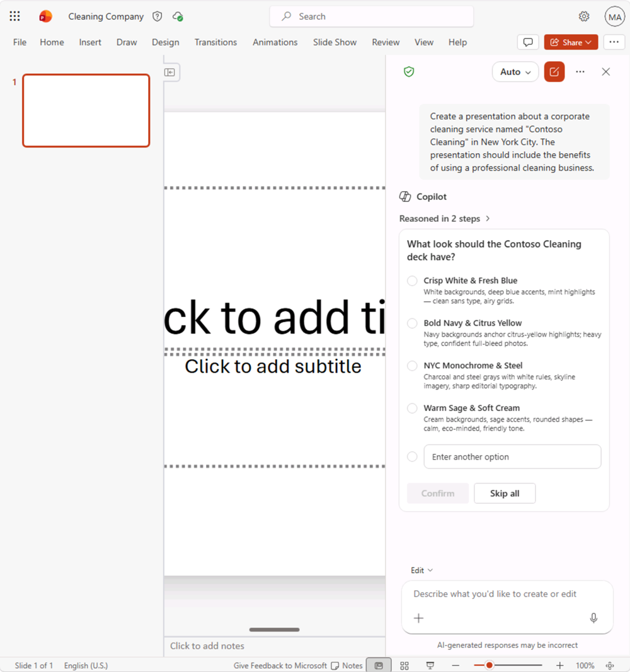Image resolution: width=630 pixels, height=672 pixels.
Task: Start a new Copilot chat icon
Action: tap(554, 72)
